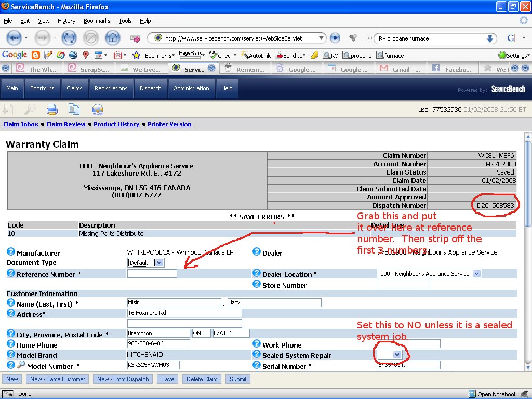
Task: Switch to the Gmail browser tab
Action: pos(401,69)
